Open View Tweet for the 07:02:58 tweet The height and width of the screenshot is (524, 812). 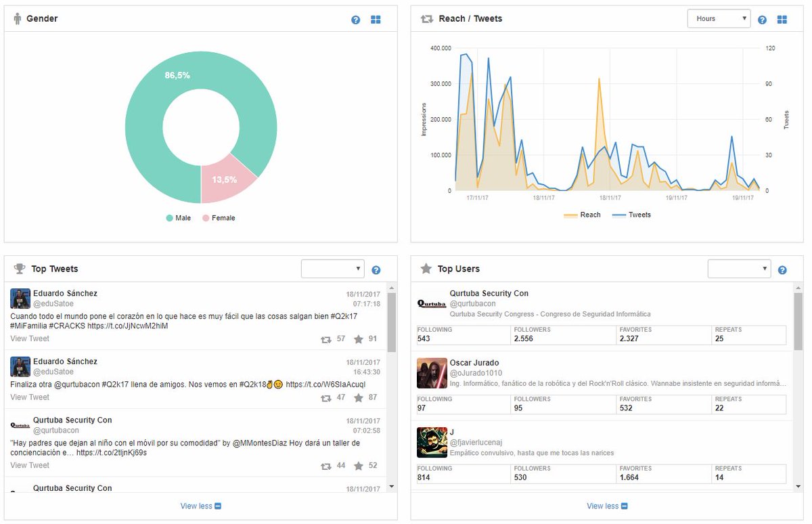(x=30, y=465)
